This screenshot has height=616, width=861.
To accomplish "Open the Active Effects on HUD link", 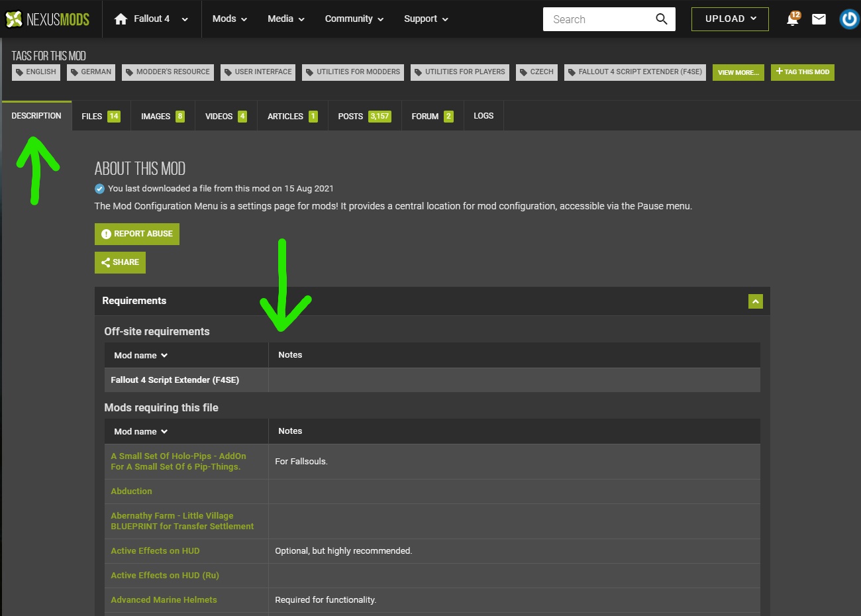I will pos(155,551).
